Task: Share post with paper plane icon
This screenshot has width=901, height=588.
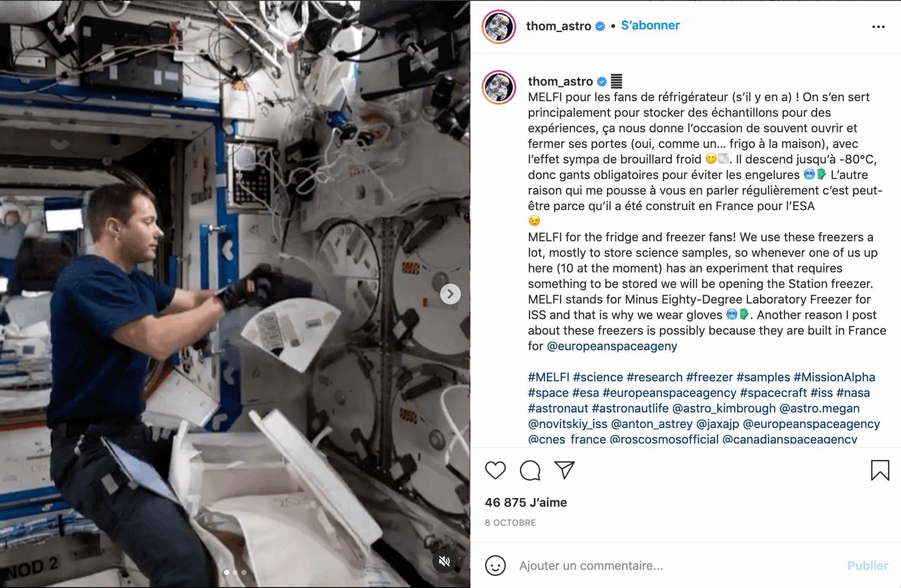Action: [564, 470]
